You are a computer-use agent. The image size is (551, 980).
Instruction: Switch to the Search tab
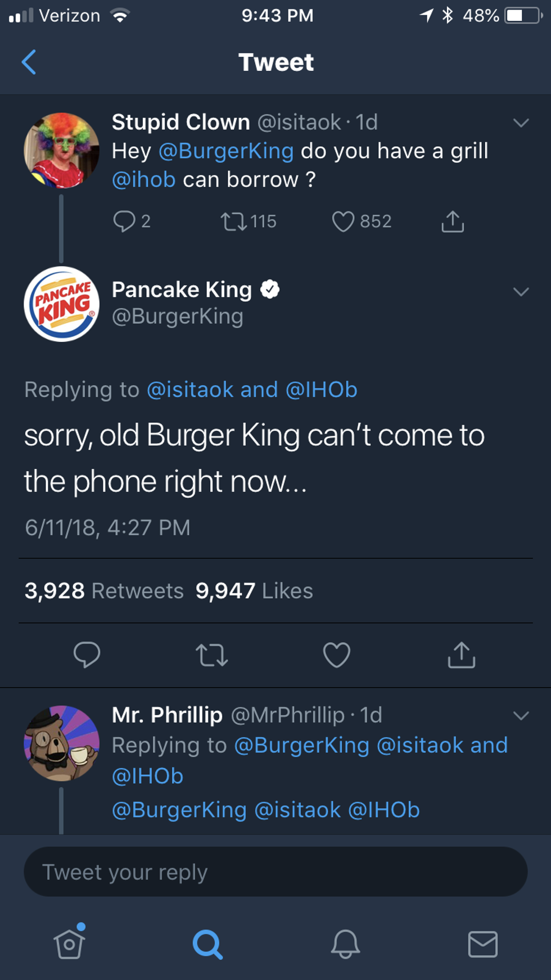click(207, 944)
